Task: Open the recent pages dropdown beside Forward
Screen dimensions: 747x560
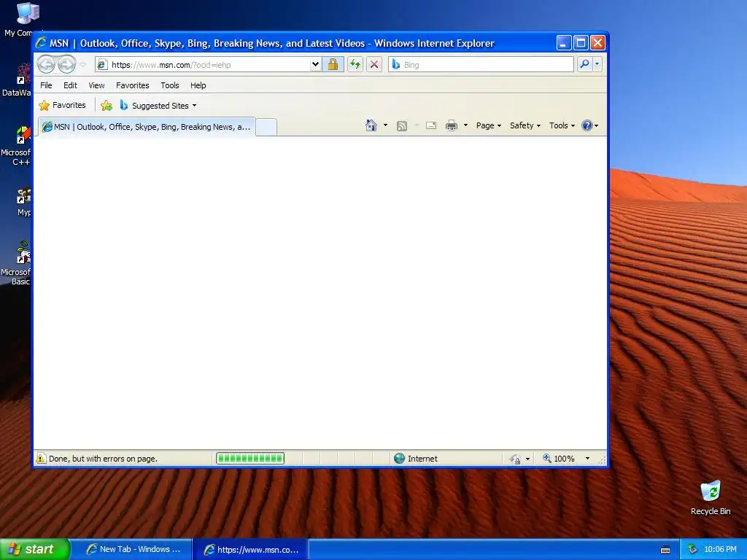Action: 83,65
